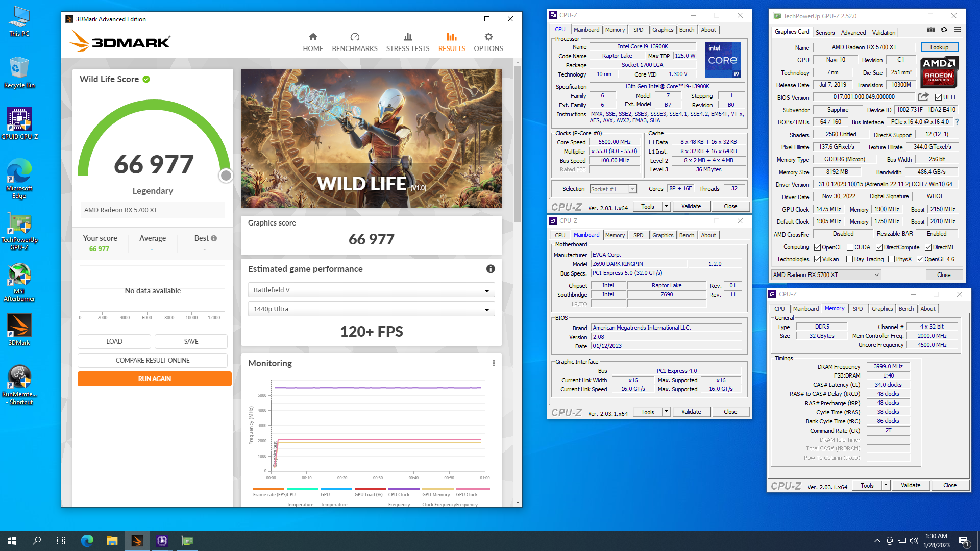Click GPU-Z refresh icon
Screen dimensions: 980x551
click(x=944, y=30)
